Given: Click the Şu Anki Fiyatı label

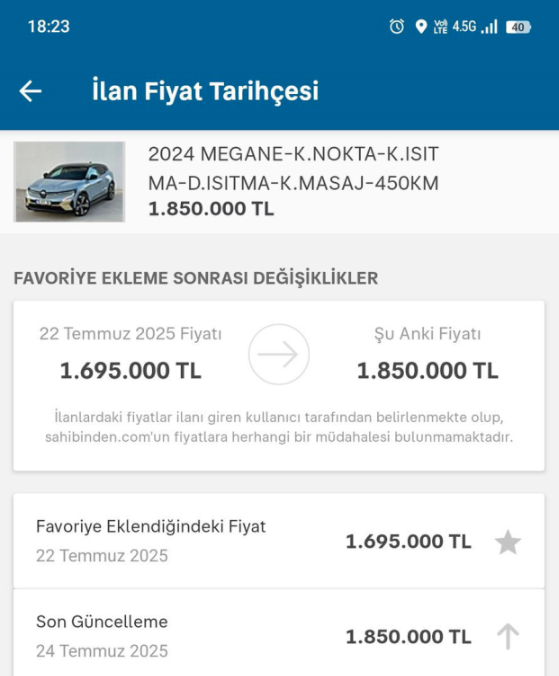Looking at the screenshot, I should (x=428, y=334).
